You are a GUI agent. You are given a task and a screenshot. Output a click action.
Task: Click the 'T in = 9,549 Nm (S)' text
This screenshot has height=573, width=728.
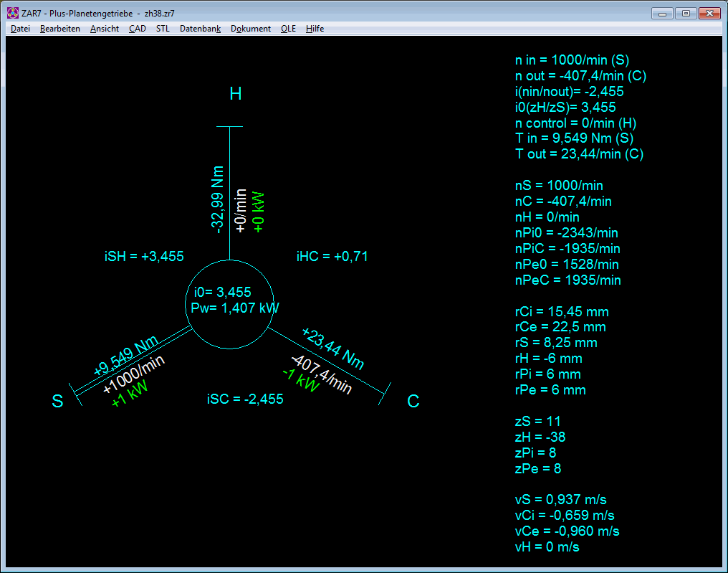pos(575,138)
